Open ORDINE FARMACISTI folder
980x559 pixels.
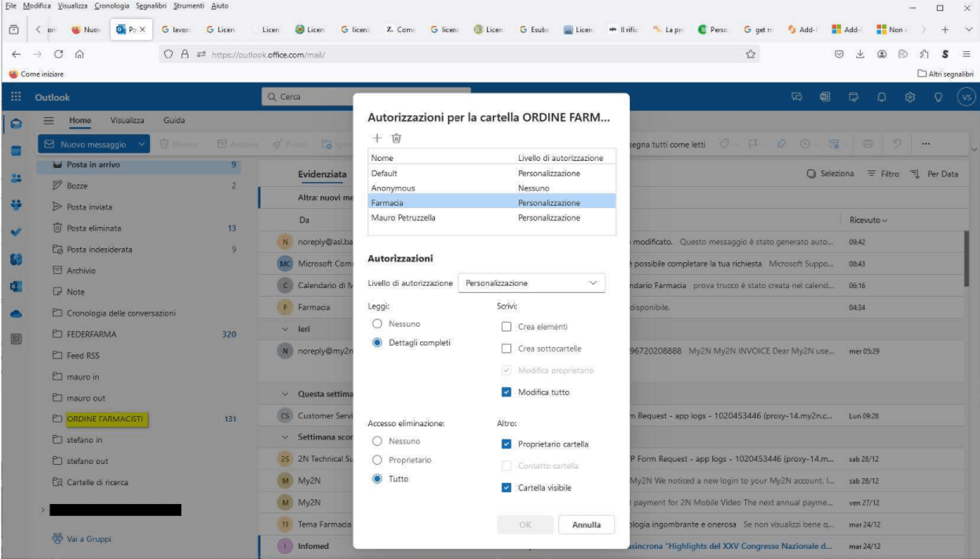pyautogui.click(x=105, y=418)
